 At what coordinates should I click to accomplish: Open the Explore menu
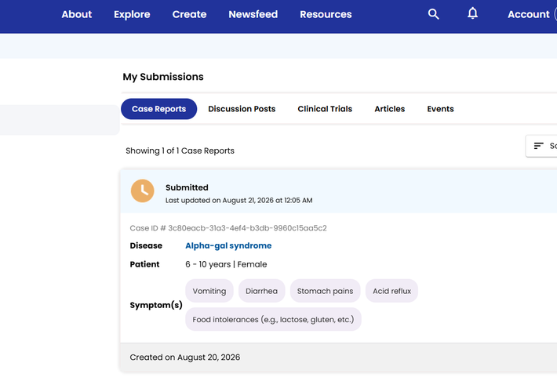(x=132, y=14)
